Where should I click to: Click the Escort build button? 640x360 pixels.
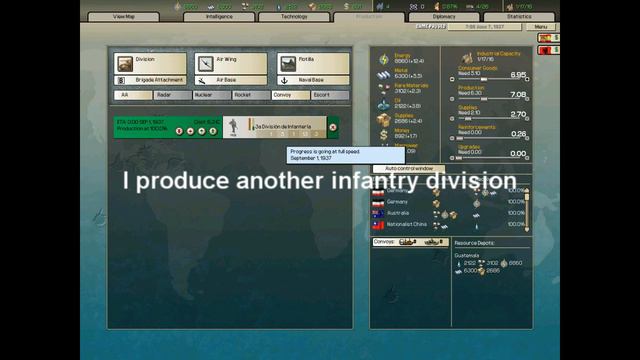click(x=330, y=95)
